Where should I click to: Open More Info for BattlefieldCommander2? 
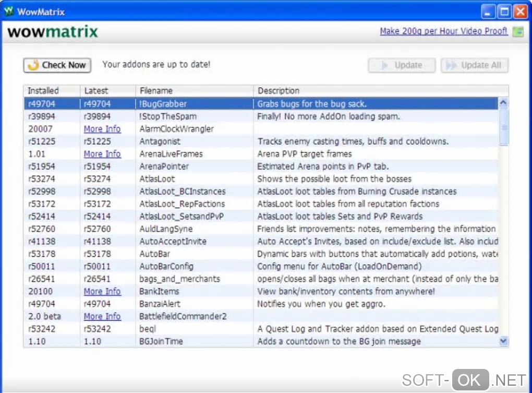pos(102,316)
